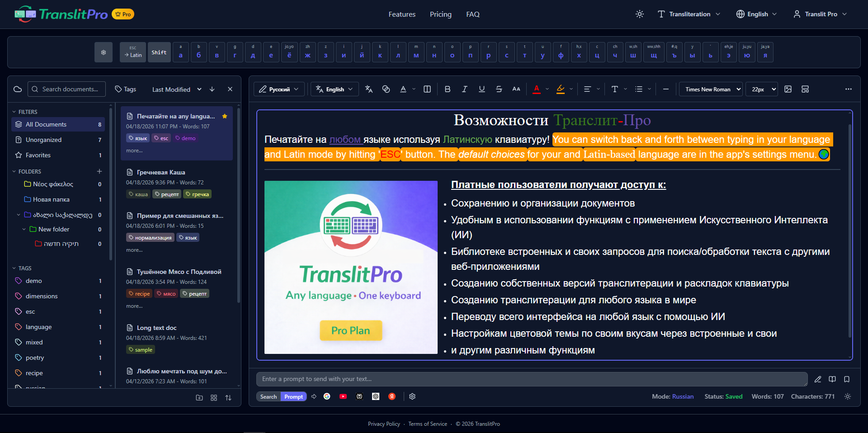Open the Times New Roman font dropdown
The width and height of the screenshot is (868, 433).
tap(711, 89)
